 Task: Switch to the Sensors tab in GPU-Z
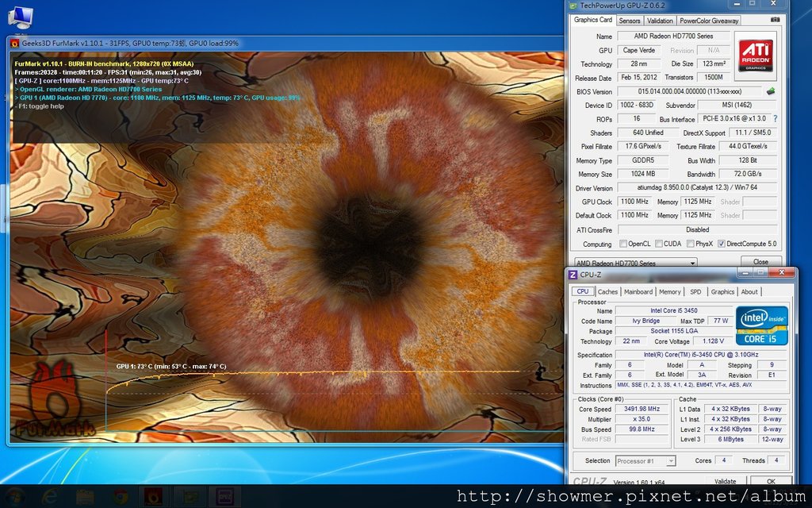(630, 21)
